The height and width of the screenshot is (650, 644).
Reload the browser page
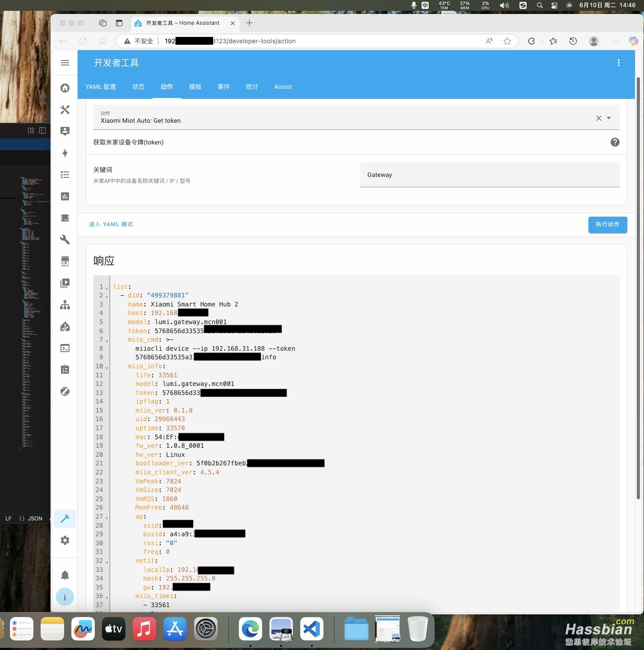tap(83, 41)
